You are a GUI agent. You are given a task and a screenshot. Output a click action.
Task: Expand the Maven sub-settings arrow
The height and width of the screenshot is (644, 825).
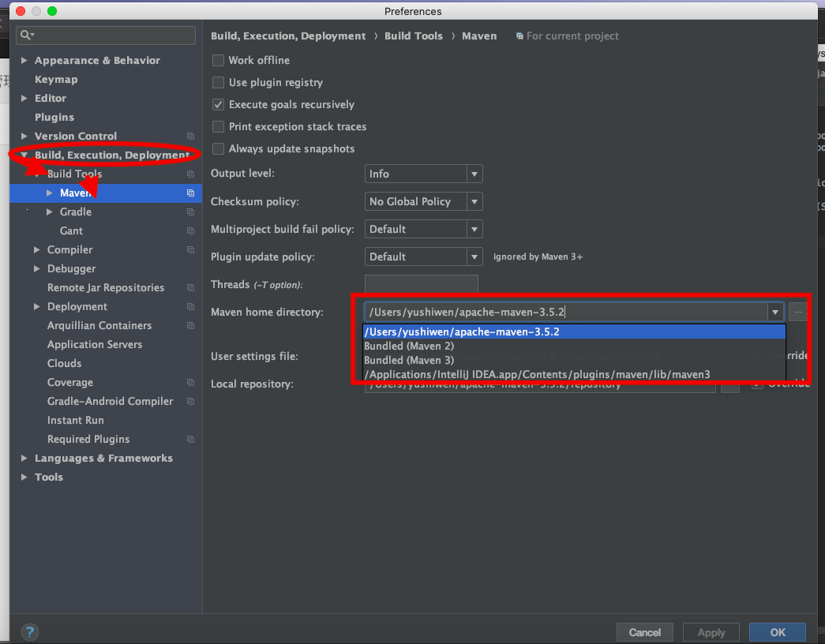pyautogui.click(x=49, y=193)
